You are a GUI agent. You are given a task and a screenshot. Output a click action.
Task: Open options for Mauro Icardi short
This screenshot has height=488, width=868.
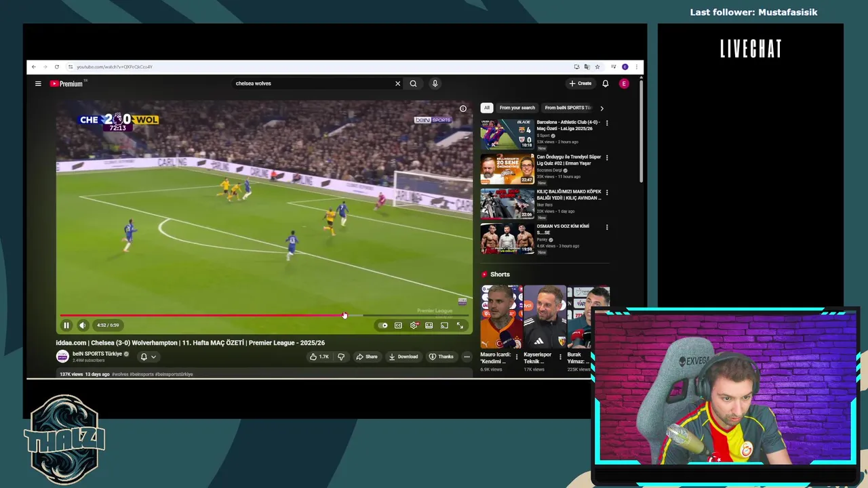(517, 357)
